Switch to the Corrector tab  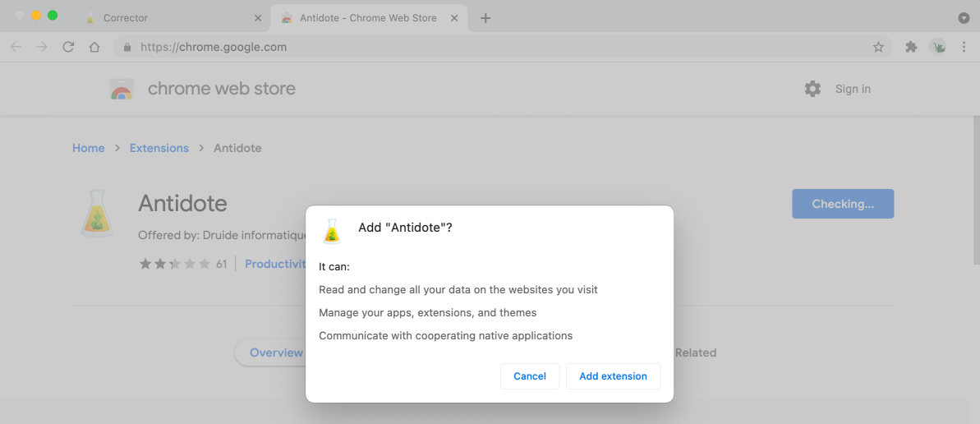pos(164,18)
